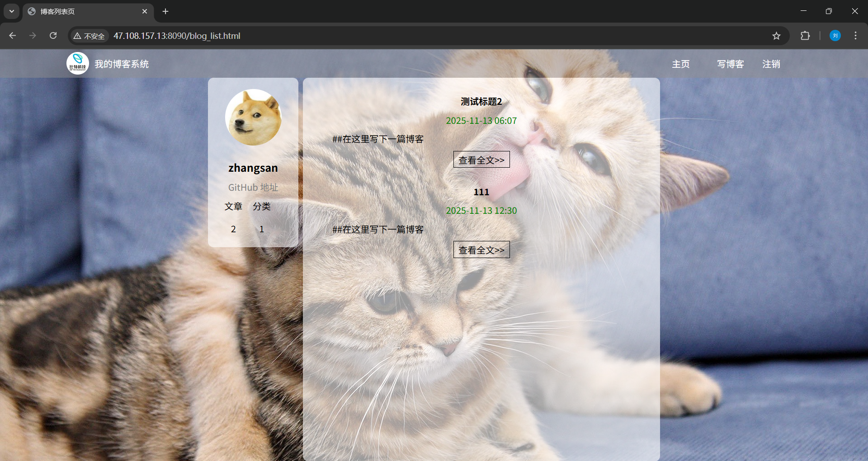This screenshot has width=868, height=461.
Task: Restore down the browser window
Action: 829,11
